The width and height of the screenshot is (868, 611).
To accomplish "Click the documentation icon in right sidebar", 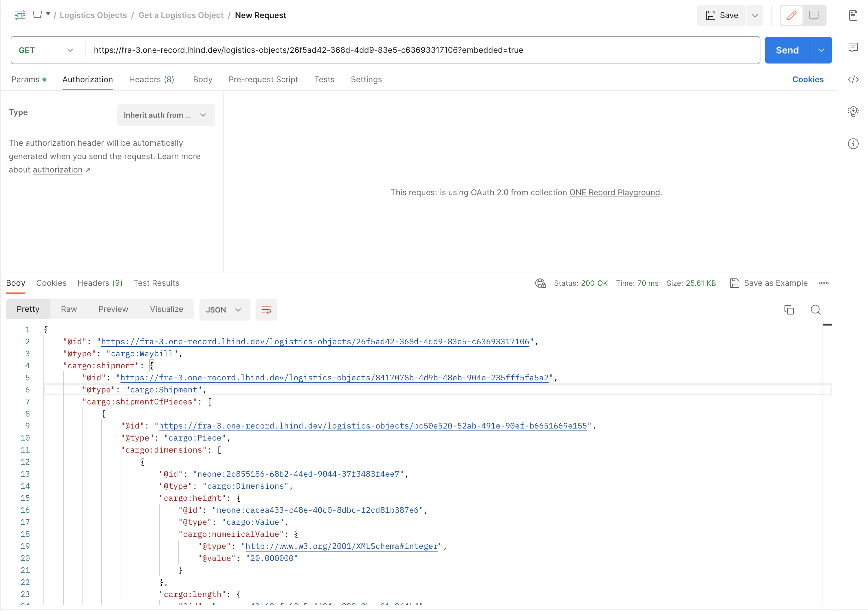I will click(853, 15).
